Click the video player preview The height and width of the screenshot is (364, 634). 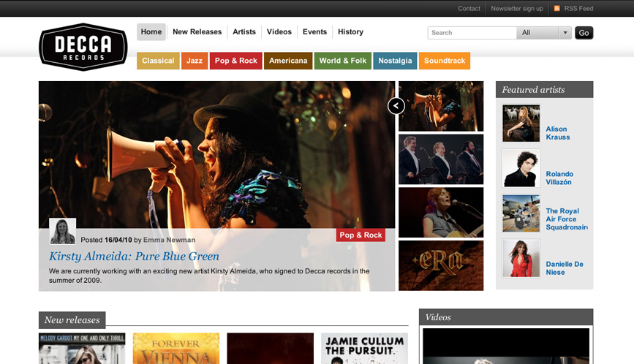(506, 346)
